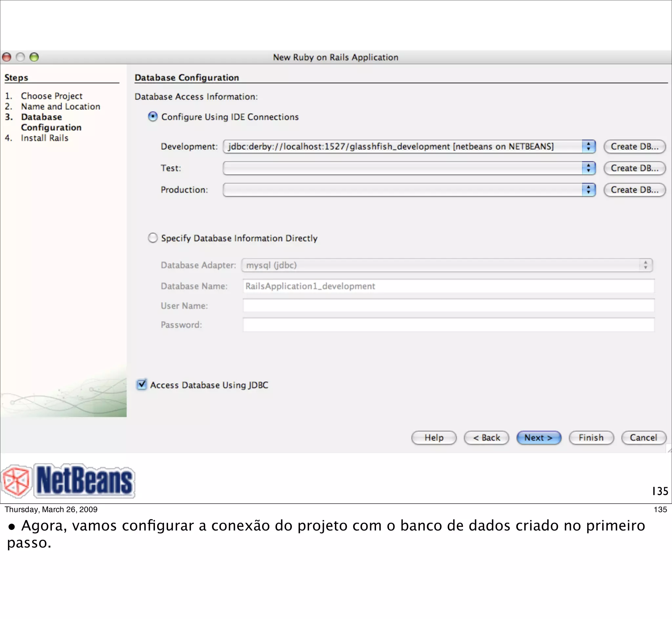Click the NetBeans logo icon
672x619 pixels.
point(17,481)
